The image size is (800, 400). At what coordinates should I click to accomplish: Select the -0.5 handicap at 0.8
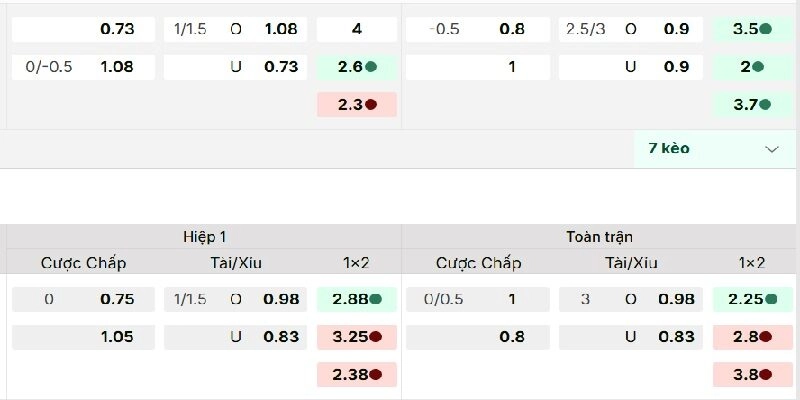[477, 29]
